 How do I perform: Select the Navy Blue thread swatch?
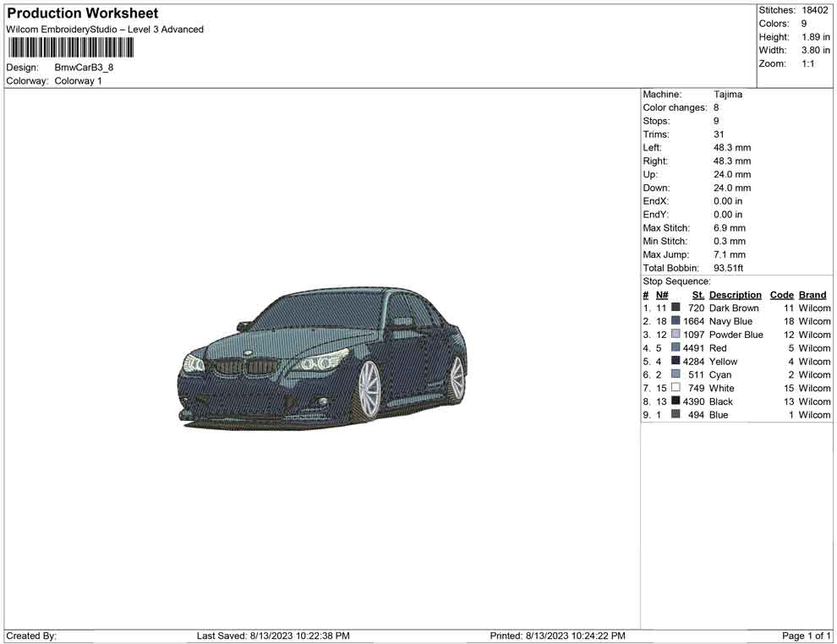676,322
